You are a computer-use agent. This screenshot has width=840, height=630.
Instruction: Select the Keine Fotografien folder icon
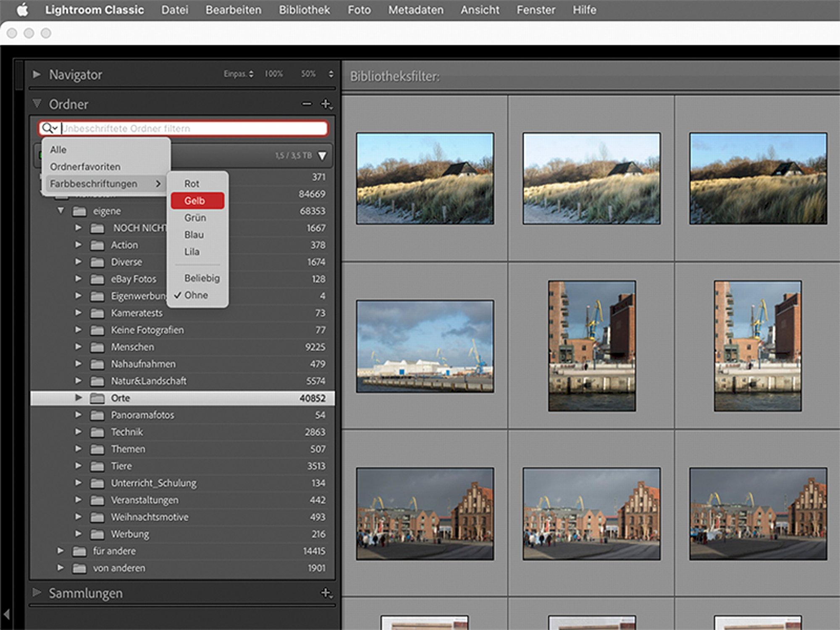click(x=97, y=331)
